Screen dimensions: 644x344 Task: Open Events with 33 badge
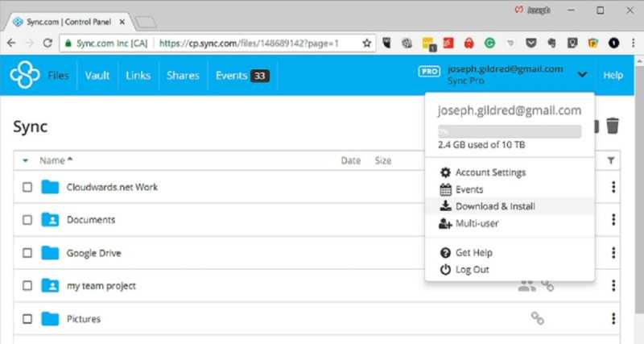tap(242, 76)
